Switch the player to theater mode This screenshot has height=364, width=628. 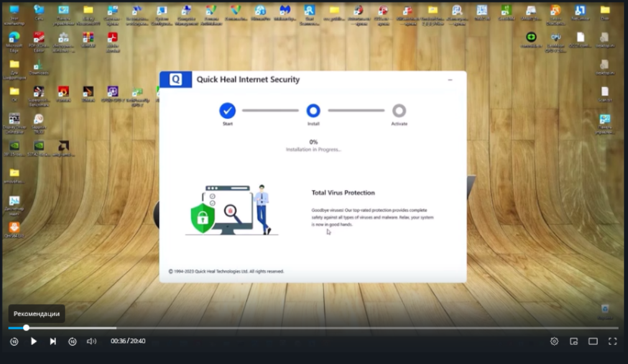tap(593, 341)
